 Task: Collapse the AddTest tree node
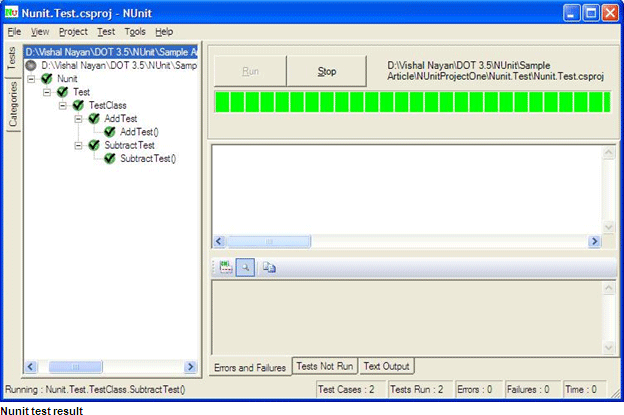point(78,119)
